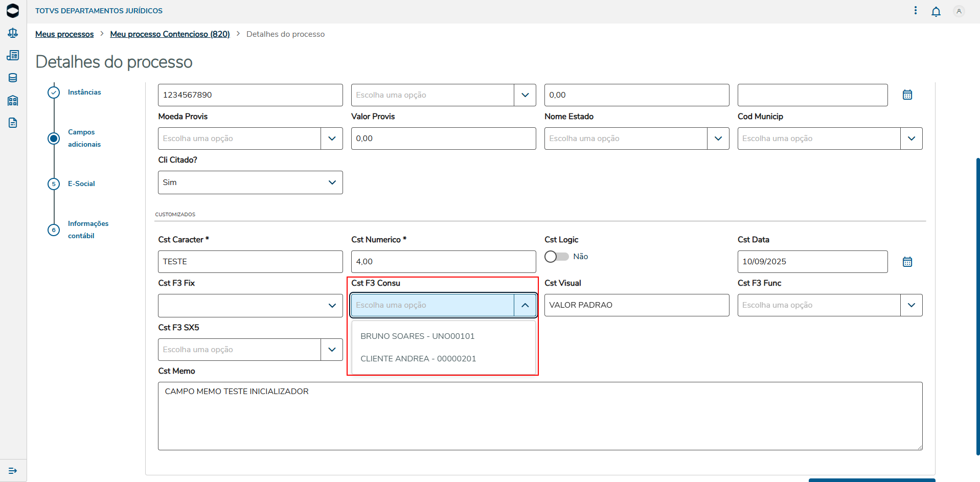This screenshot has height=482, width=980.
Task: Jump to the E-Social step
Action: click(81, 183)
